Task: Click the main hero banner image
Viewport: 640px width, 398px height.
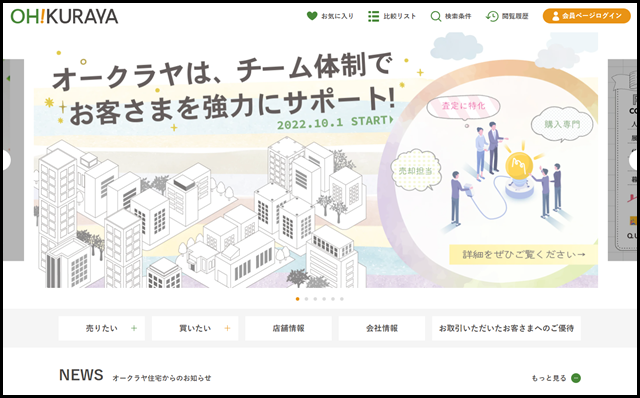Action: (x=316, y=160)
